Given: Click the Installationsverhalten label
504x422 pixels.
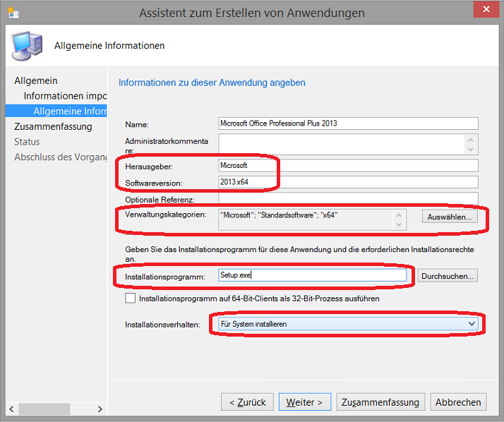Looking at the screenshot, I should (x=162, y=325).
